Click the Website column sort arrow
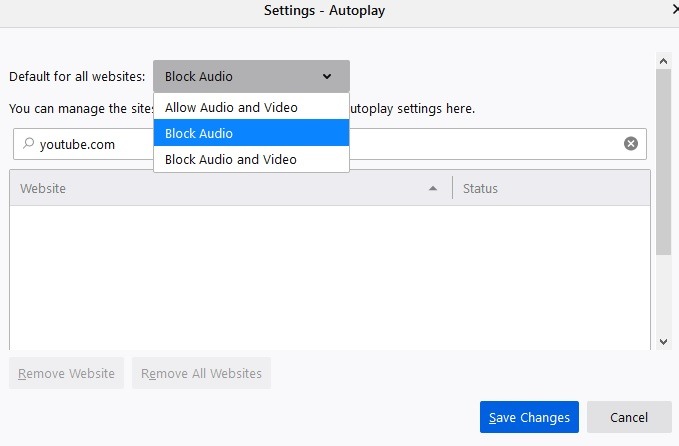The image size is (679, 446). (x=433, y=188)
